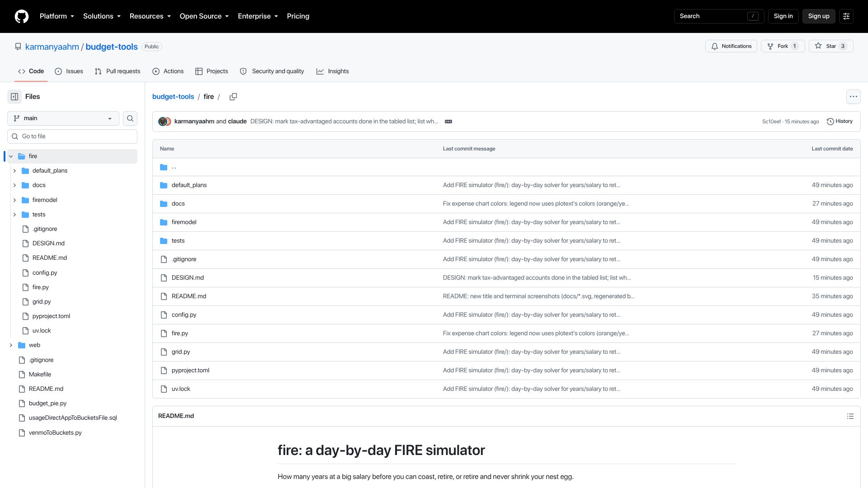Open pyproject.toml in the file table
This screenshot has height=488, width=868.
tap(190, 371)
